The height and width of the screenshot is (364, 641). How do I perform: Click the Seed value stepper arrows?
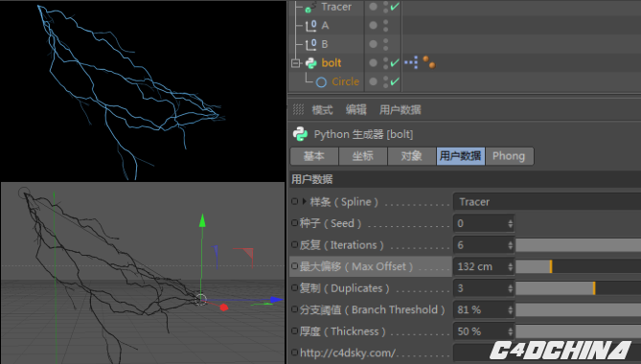[x=510, y=223]
